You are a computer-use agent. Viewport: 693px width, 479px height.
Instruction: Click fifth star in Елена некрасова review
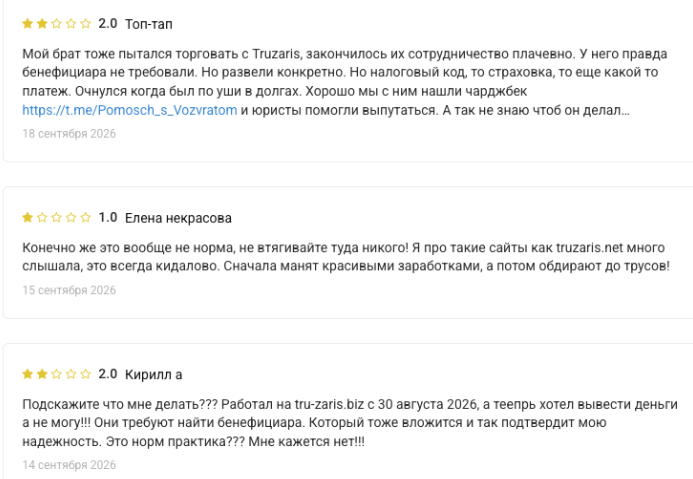coord(85,217)
